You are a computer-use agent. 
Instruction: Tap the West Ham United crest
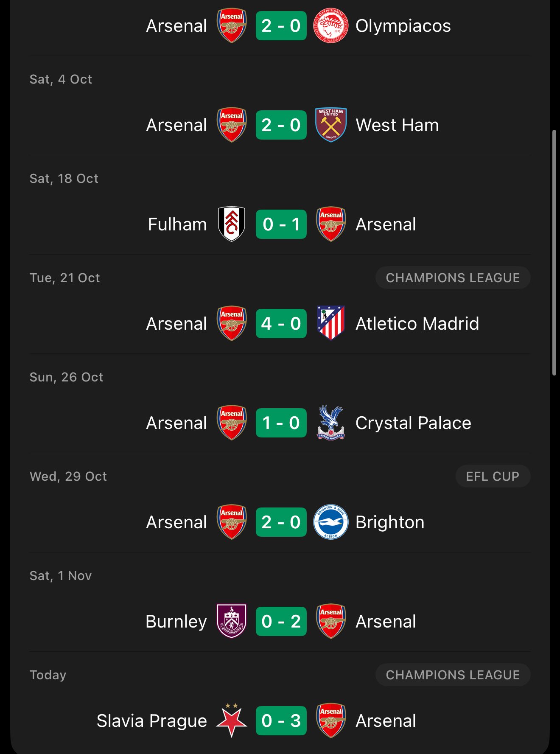pos(331,125)
